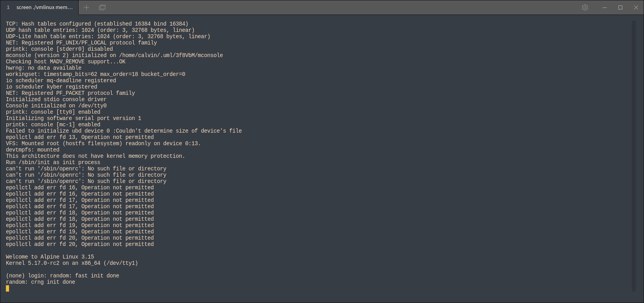Click the yellow terminal cursor block
Viewport: 644px width, 303px height.
click(7, 288)
